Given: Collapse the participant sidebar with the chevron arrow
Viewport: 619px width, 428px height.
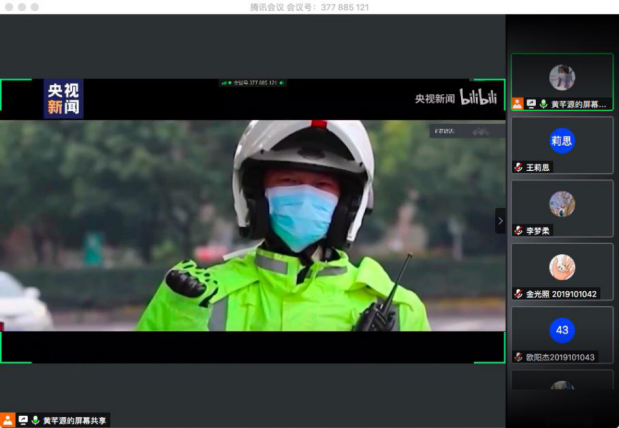Looking at the screenshot, I should pyautogui.click(x=500, y=221).
